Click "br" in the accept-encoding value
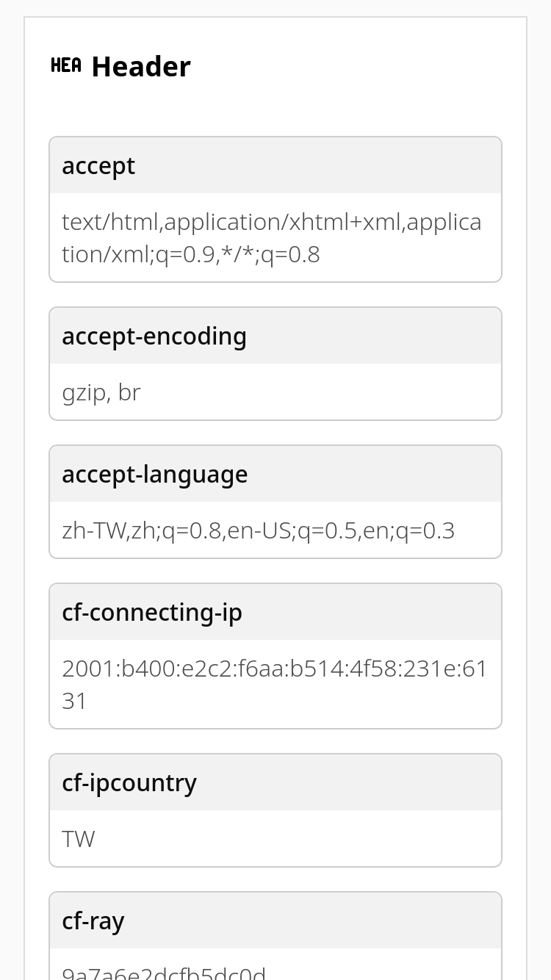The width and height of the screenshot is (551, 980). click(129, 393)
